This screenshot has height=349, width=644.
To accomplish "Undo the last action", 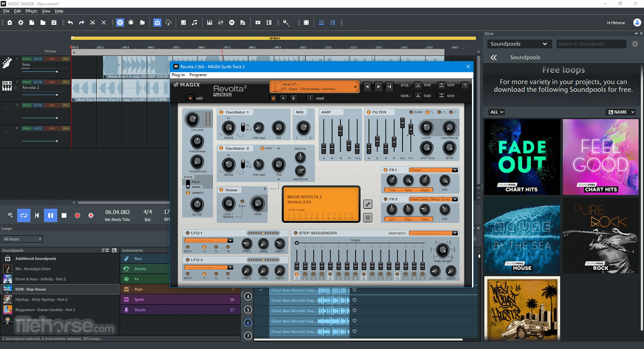I will 70,23.
